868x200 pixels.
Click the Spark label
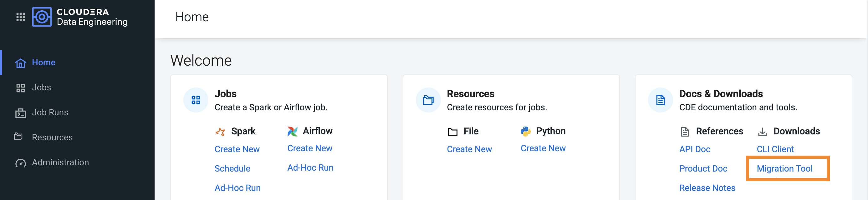click(x=243, y=131)
